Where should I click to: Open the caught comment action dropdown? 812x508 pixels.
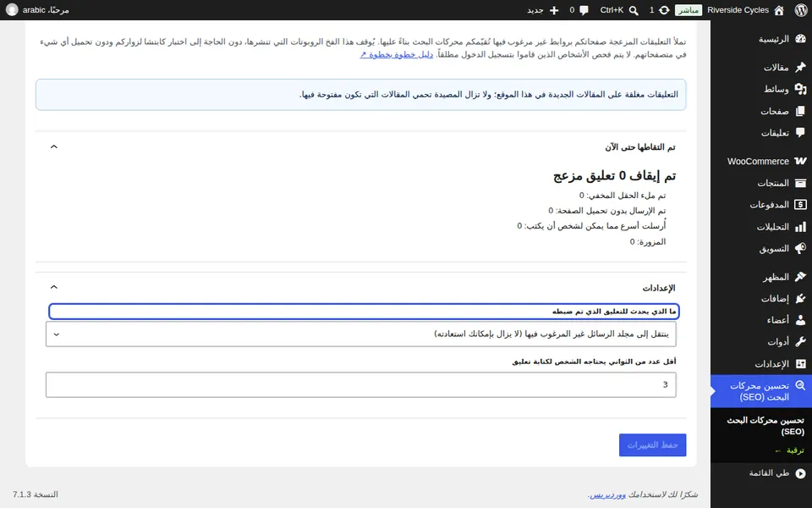[361, 334]
